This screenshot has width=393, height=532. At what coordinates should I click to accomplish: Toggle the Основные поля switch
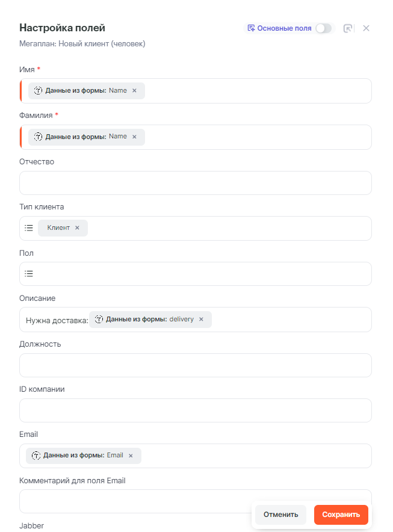click(x=323, y=28)
